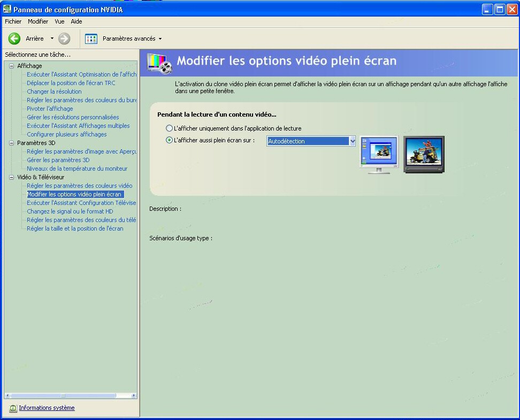
Task: Click the task pane scrollbar right arrow
Action: coord(134,395)
